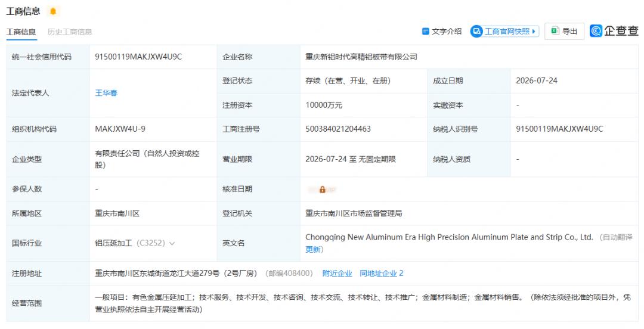Viewport: 644px width, 329px height.
Task: Click the orange bell icon beside 工商信息
Action: click(x=53, y=11)
